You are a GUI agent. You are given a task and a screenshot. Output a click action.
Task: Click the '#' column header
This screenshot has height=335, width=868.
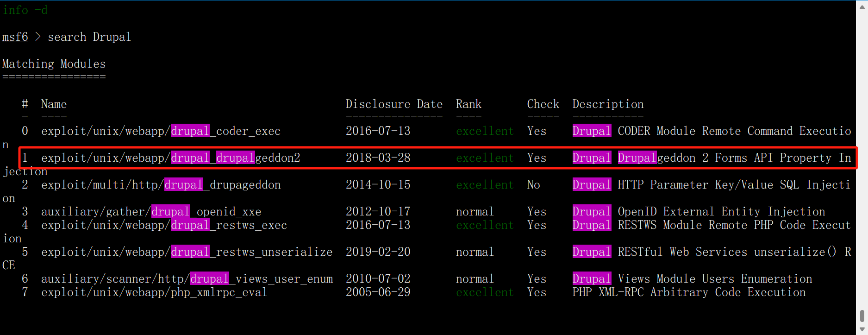click(x=25, y=104)
